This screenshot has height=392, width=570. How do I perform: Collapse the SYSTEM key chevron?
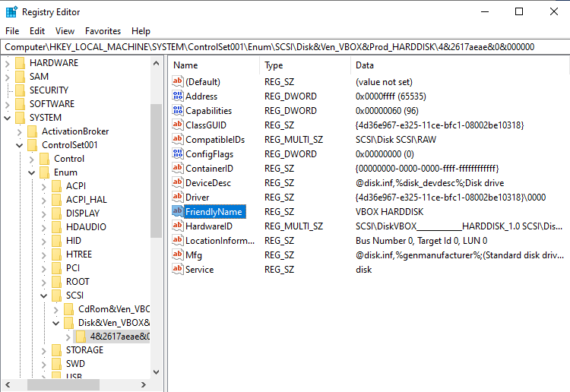pos(8,118)
